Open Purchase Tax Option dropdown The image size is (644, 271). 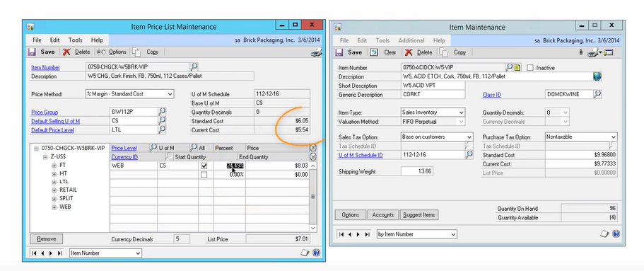[x=613, y=137]
